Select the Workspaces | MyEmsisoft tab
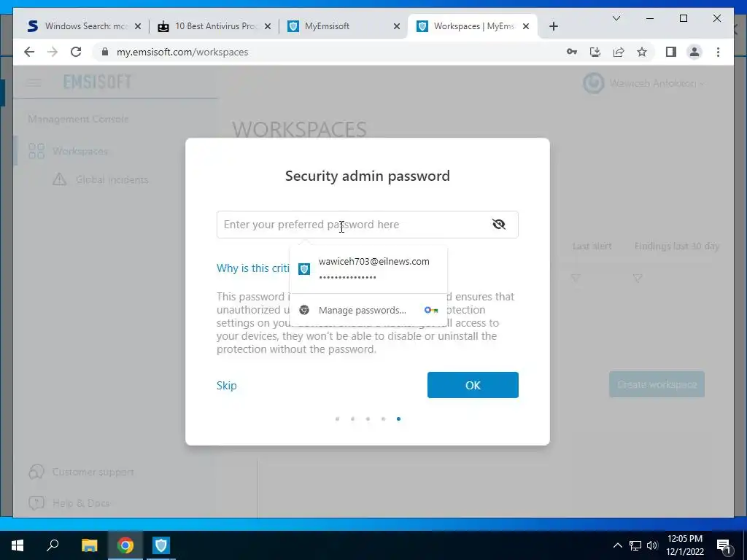 click(473, 26)
